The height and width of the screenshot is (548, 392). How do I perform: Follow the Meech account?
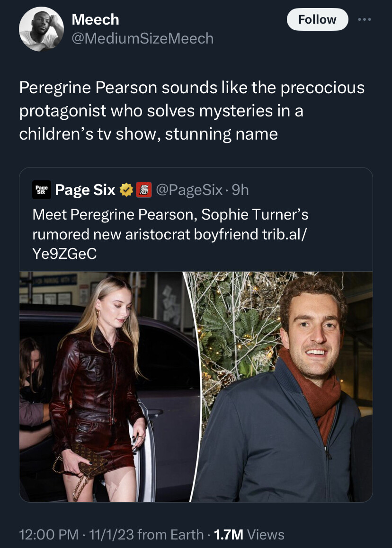tap(317, 19)
